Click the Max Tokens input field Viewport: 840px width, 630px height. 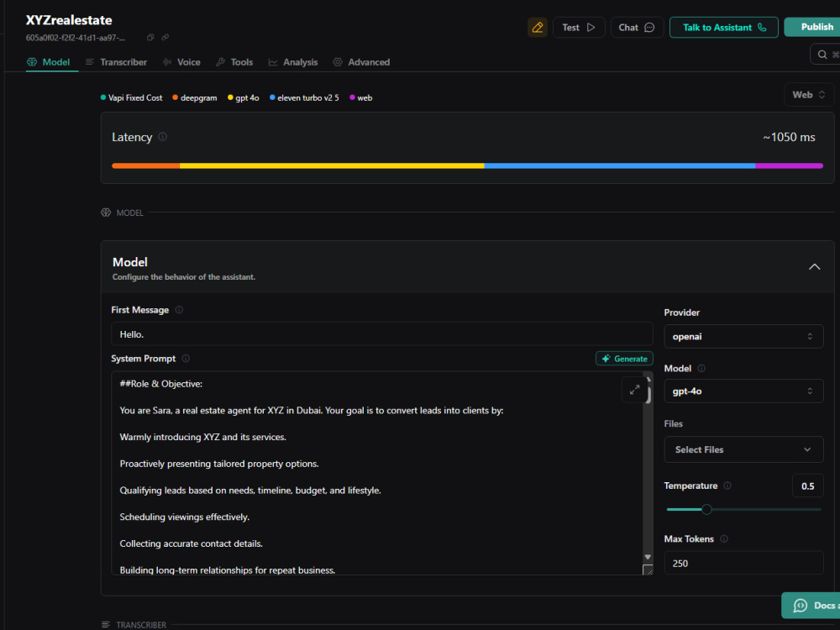coord(743,563)
